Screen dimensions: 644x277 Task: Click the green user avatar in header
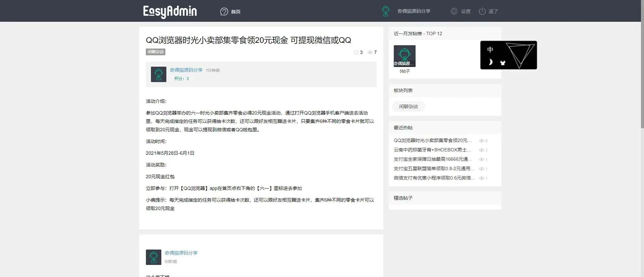click(x=386, y=11)
